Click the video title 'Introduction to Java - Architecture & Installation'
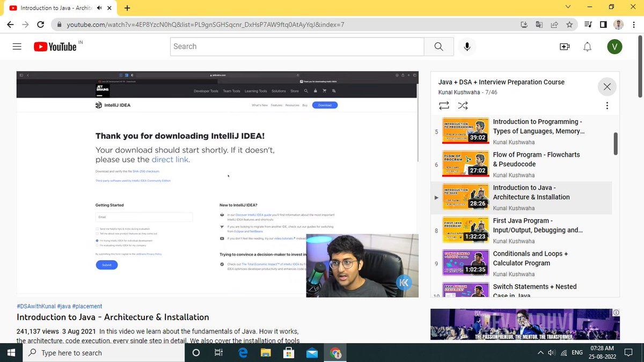Screen dimensions: 644x362 click(113, 317)
